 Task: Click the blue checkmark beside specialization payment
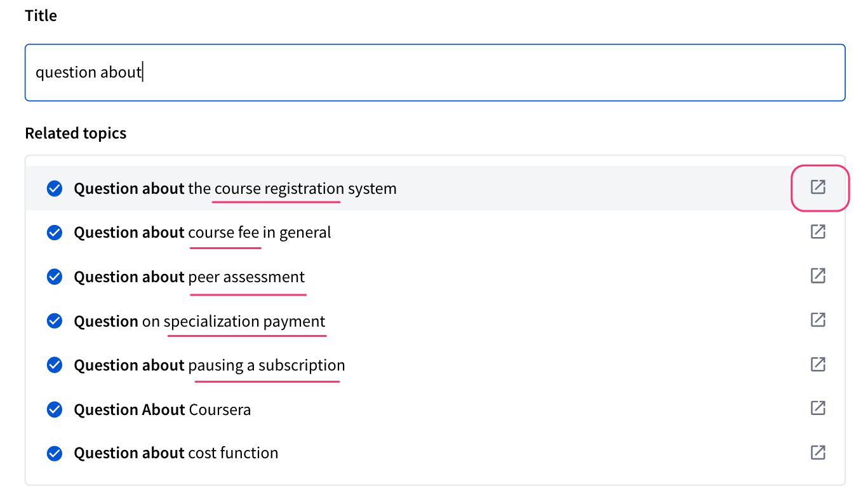click(55, 322)
